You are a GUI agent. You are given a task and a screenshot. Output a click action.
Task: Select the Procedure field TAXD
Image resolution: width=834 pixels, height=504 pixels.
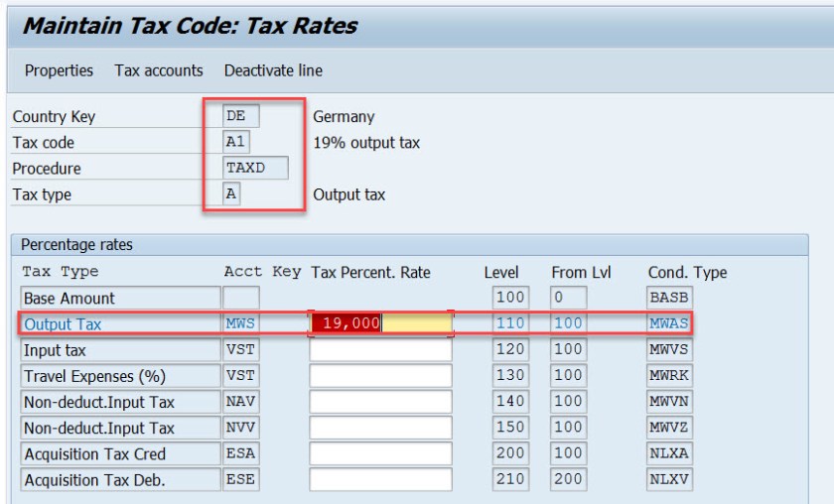[x=255, y=168]
